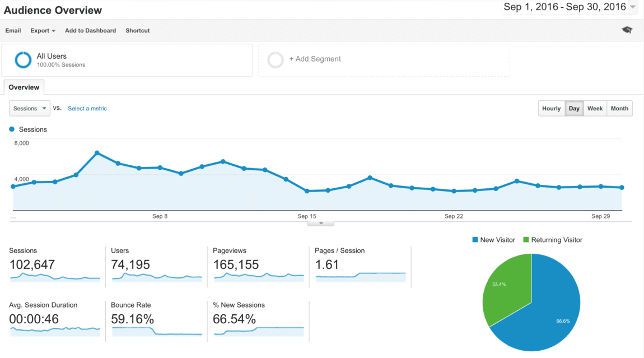Viewport: 644px width, 358px height.
Task: Click the Bounce Rate sparkline chart
Action: tap(157, 331)
